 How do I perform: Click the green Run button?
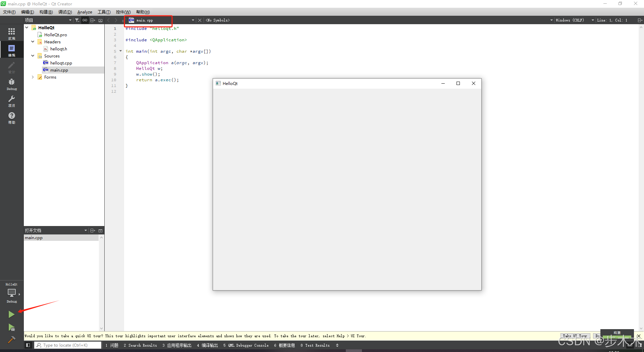click(11, 314)
